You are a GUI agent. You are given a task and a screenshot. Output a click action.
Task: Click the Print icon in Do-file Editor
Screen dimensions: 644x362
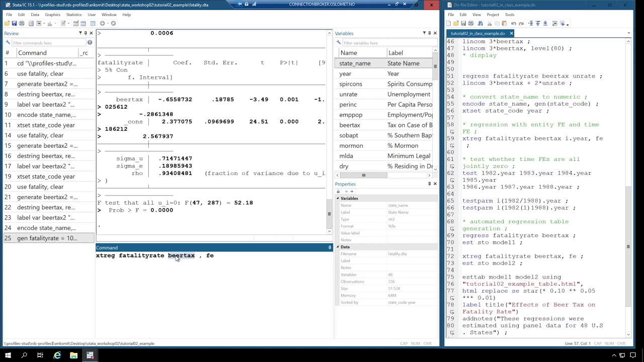[x=471, y=23]
